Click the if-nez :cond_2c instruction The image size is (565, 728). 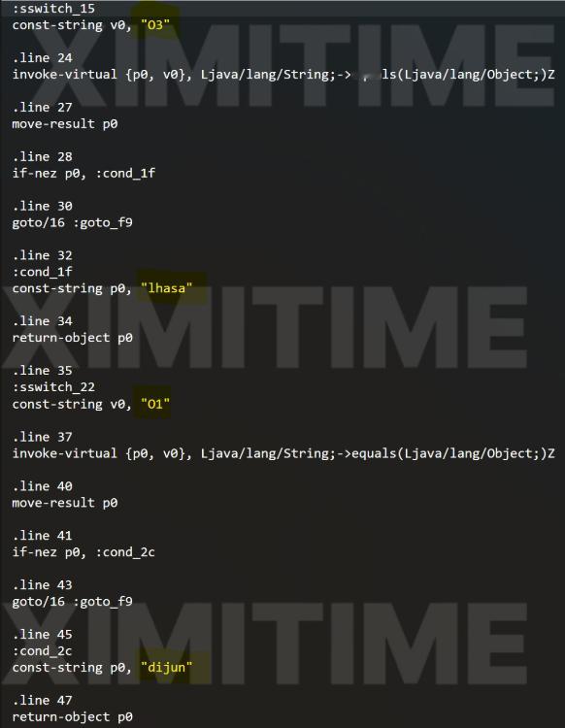83,552
